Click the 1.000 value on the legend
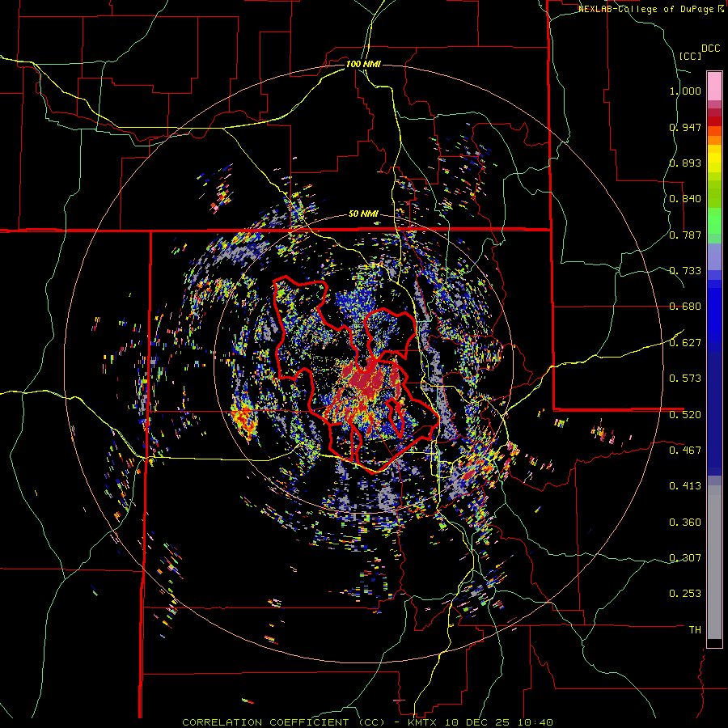This screenshot has height=728, width=728. [x=685, y=91]
